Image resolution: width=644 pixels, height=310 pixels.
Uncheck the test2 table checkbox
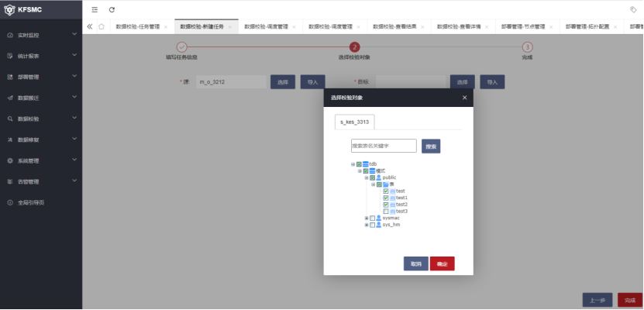[386, 205]
